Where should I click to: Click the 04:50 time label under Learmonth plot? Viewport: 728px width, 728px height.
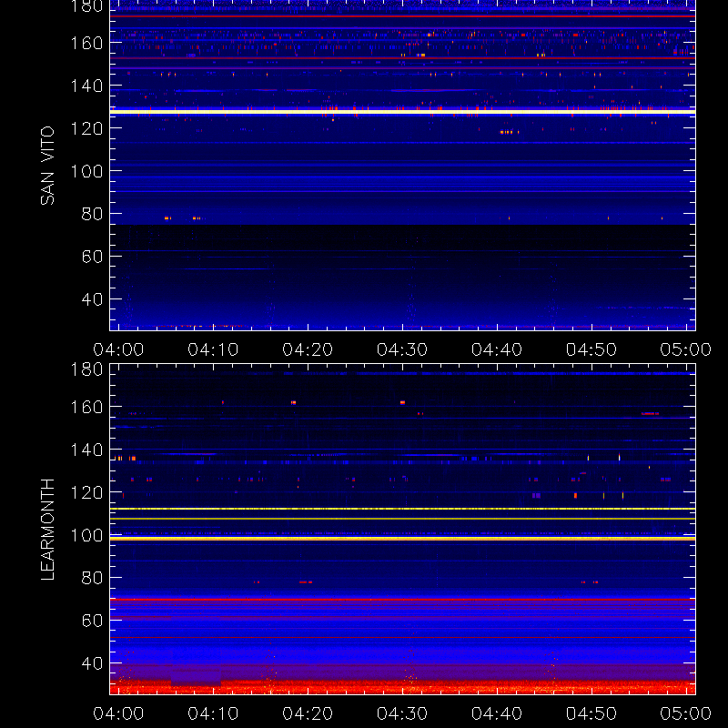click(591, 713)
